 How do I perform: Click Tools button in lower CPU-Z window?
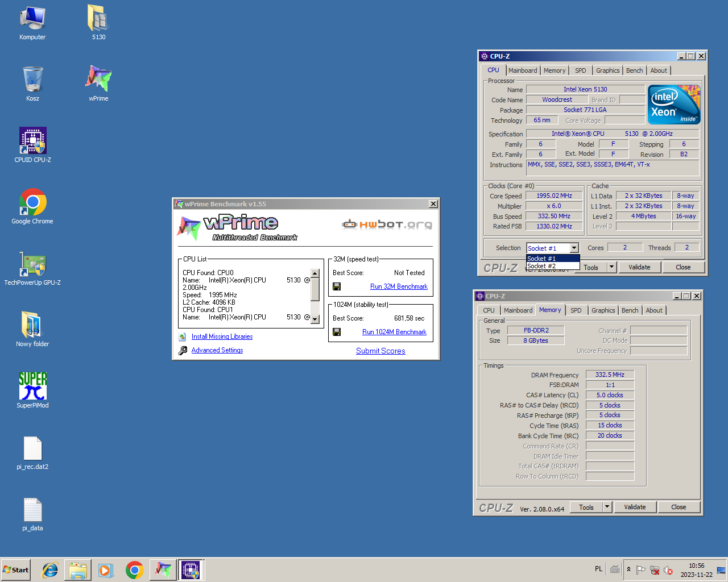click(586, 507)
